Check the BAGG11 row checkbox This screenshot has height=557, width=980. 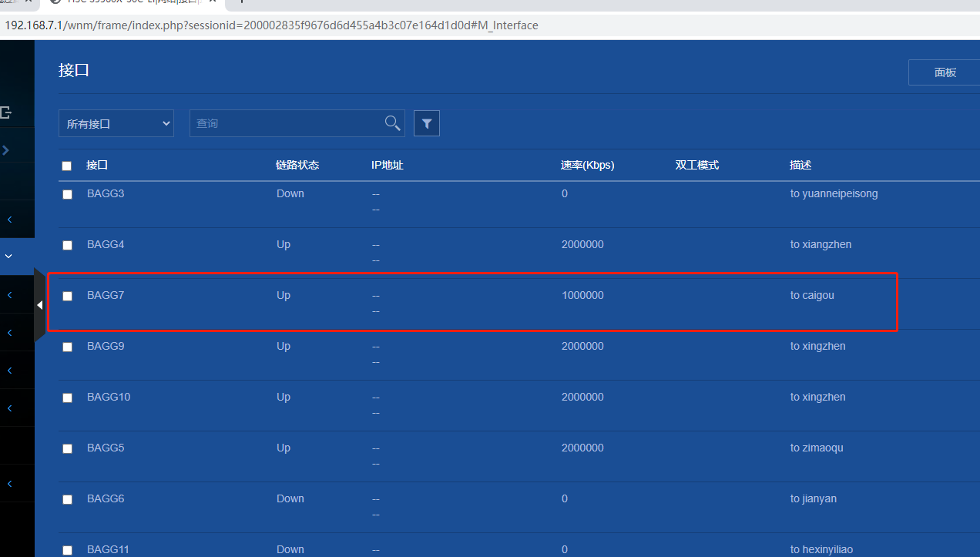[x=67, y=550]
